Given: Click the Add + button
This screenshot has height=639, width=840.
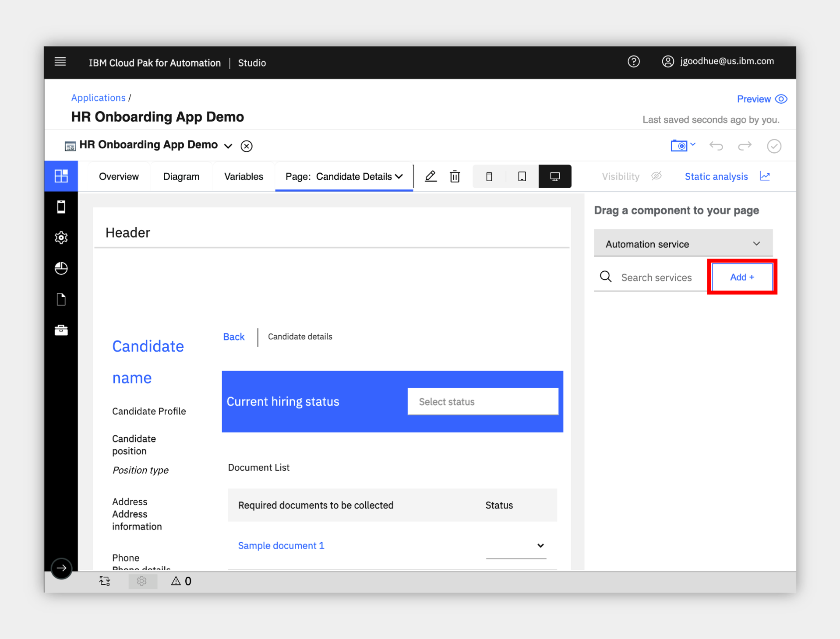Looking at the screenshot, I should (x=742, y=277).
